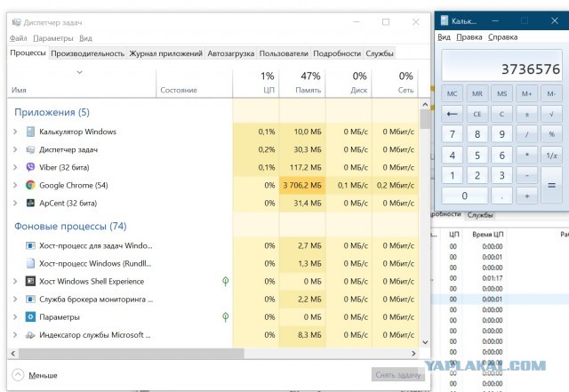569x392 pixels.
Task: Expand the Google Chrome (54) group
Action: coord(15,185)
